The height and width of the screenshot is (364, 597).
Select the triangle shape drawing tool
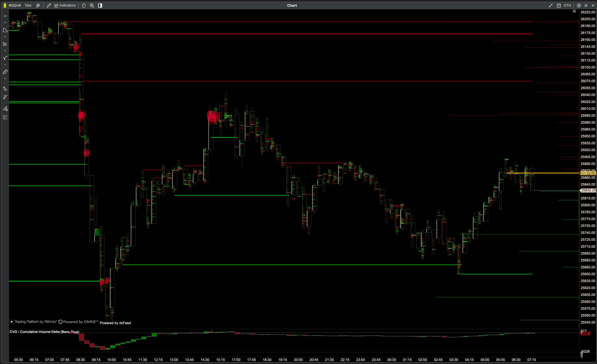(x=5, y=30)
